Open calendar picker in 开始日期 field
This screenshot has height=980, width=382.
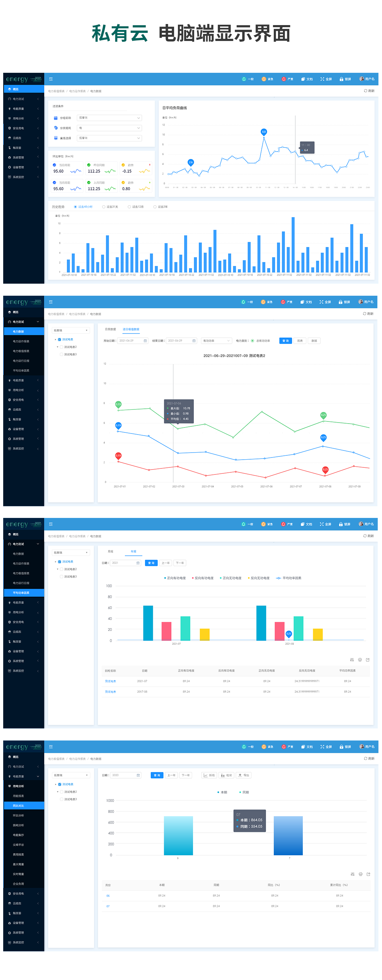click(145, 341)
